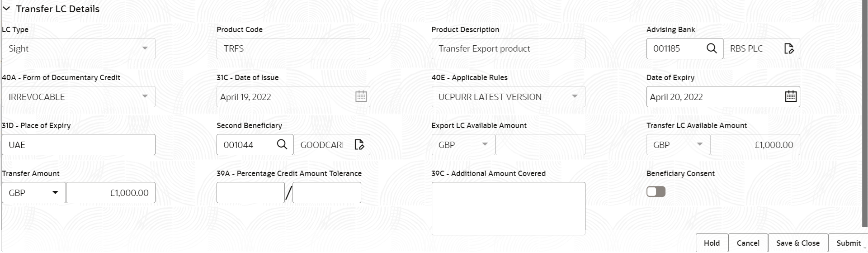Expand the Applicable Rules dropdown
Viewport: 868px width, 253px height.
(575, 96)
